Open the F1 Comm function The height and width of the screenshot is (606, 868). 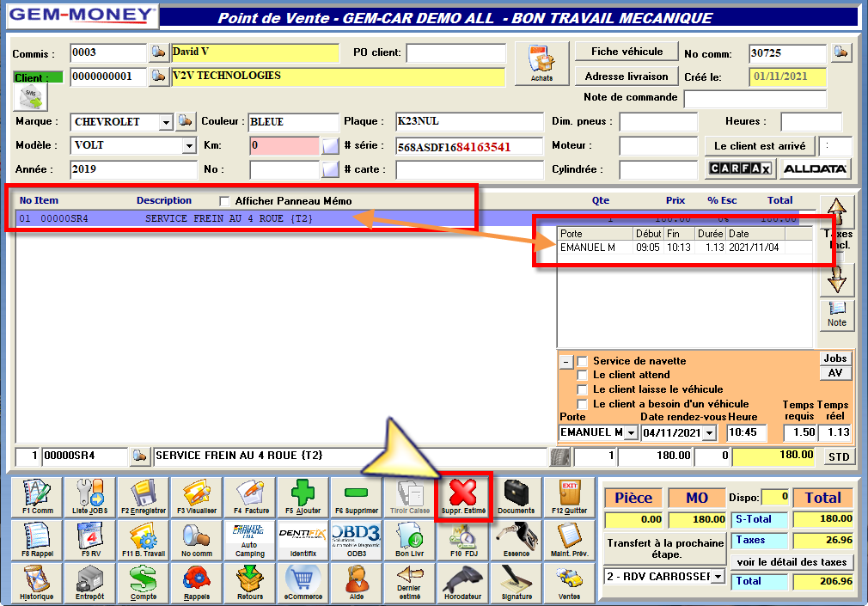[x=37, y=497]
